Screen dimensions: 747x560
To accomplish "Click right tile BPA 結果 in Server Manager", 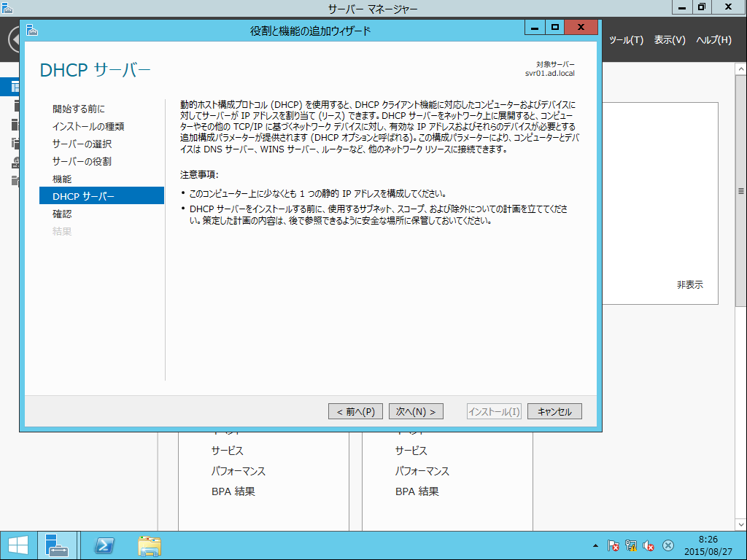I will click(x=417, y=491).
